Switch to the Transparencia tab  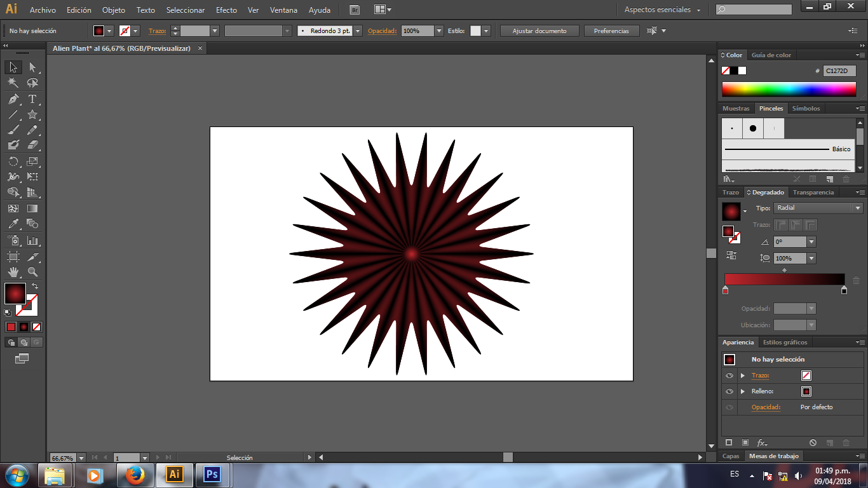pyautogui.click(x=813, y=193)
